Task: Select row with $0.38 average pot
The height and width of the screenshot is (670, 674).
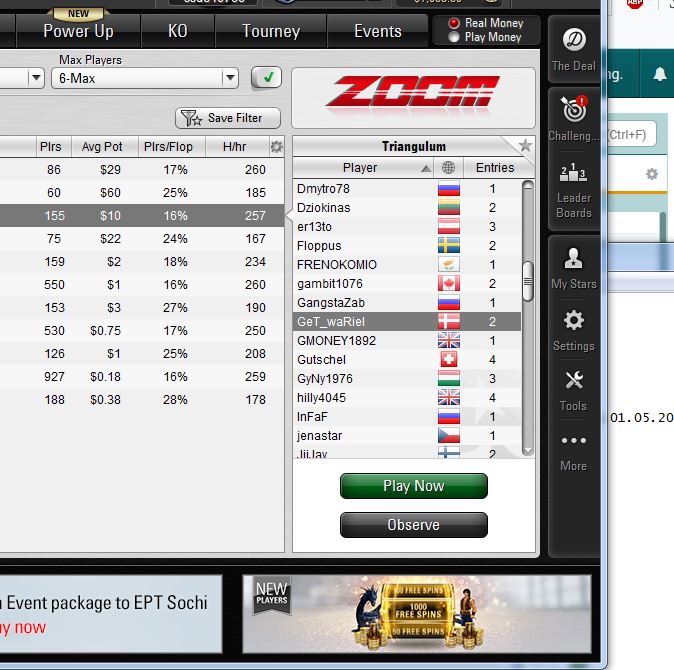Action: click(142, 400)
